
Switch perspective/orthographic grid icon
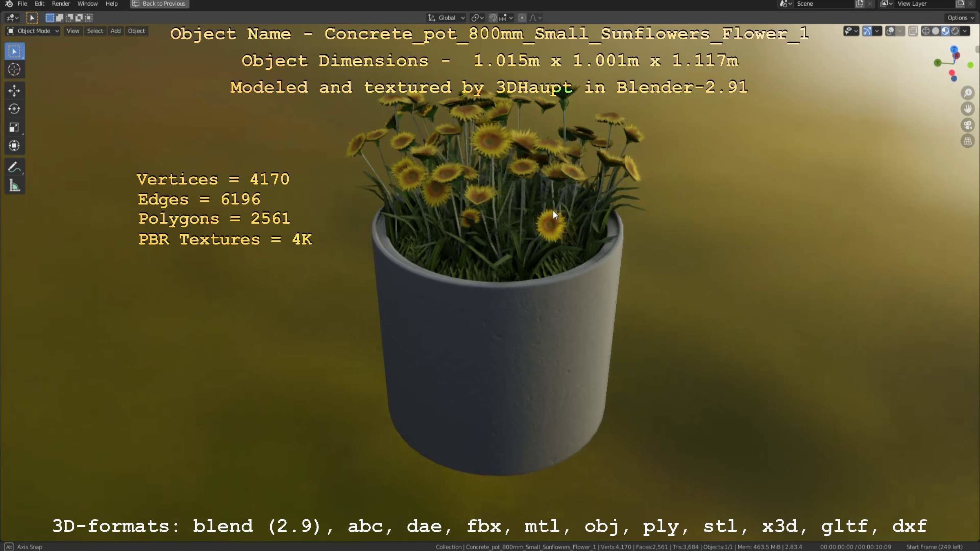[967, 141]
